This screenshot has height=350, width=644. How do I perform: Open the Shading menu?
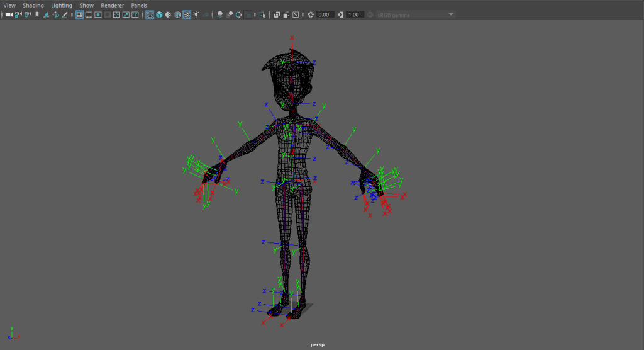coord(33,5)
